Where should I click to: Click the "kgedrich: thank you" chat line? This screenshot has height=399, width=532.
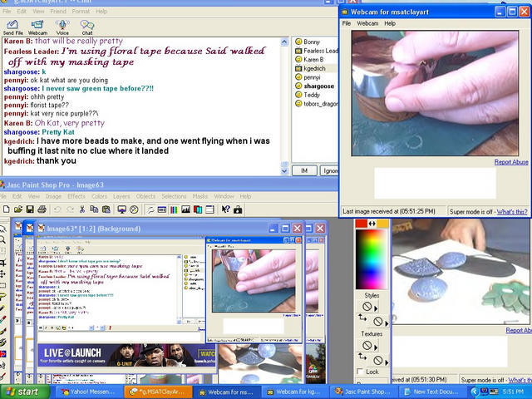[40, 160]
